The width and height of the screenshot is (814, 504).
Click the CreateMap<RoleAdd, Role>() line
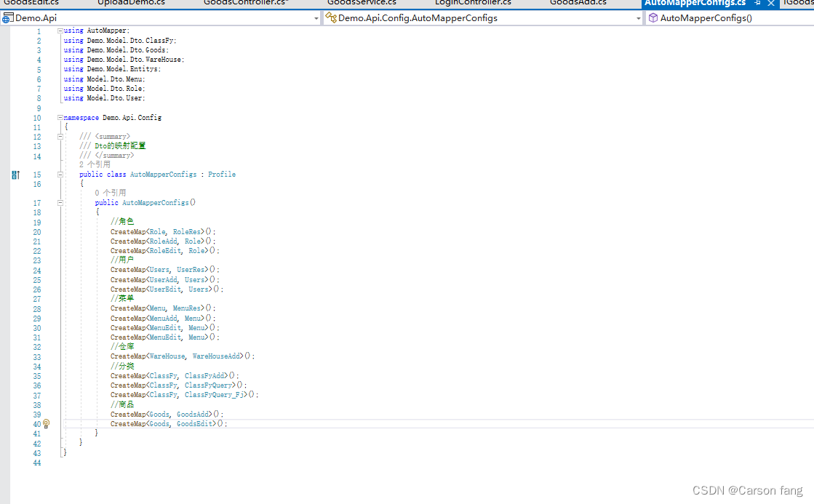pos(163,241)
